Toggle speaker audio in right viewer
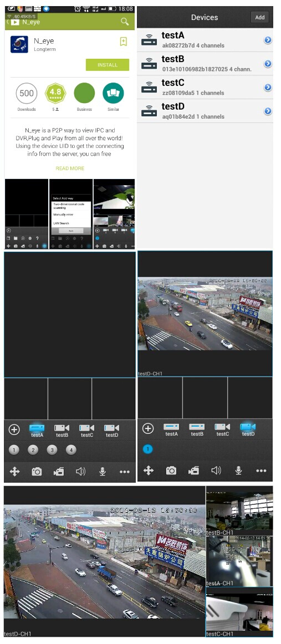281x644 pixels. [216, 471]
